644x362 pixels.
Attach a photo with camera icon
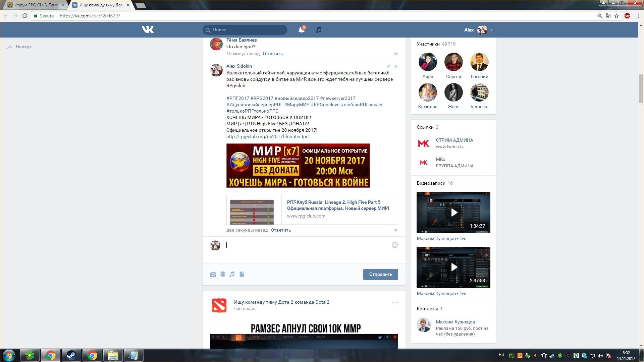(213, 275)
